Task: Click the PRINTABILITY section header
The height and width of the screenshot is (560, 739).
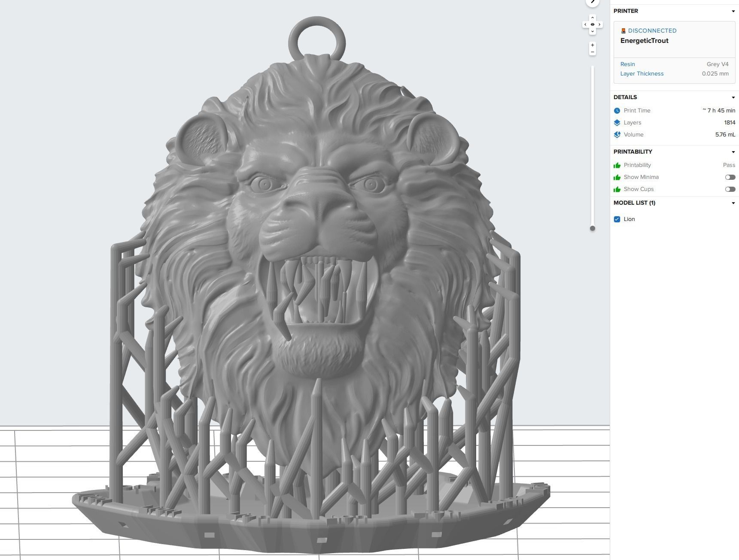Action: 633,152
